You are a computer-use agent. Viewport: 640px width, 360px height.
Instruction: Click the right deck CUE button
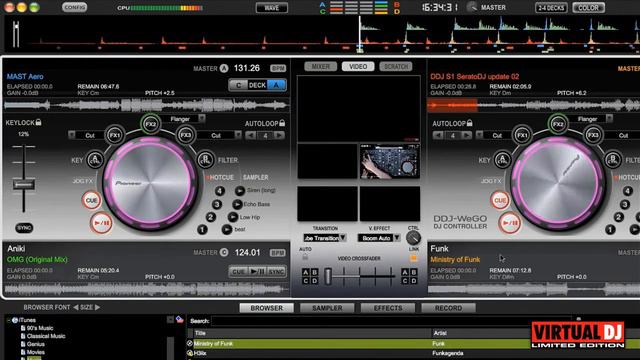[500, 200]
